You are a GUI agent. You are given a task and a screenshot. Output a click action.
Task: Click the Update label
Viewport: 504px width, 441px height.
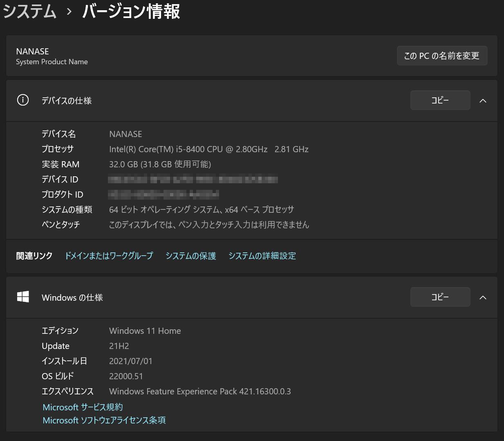[x=56, y=346]
